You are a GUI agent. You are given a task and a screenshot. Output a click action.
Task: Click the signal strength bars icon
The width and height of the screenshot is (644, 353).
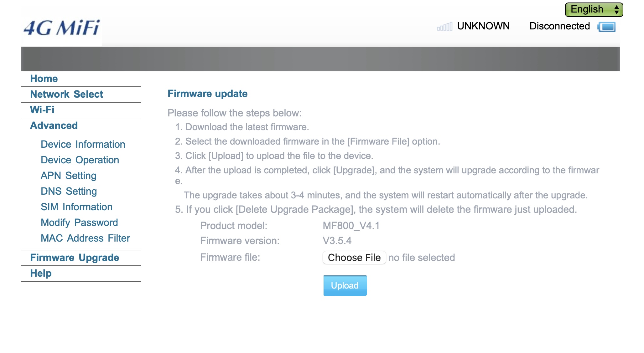point(445,27)
